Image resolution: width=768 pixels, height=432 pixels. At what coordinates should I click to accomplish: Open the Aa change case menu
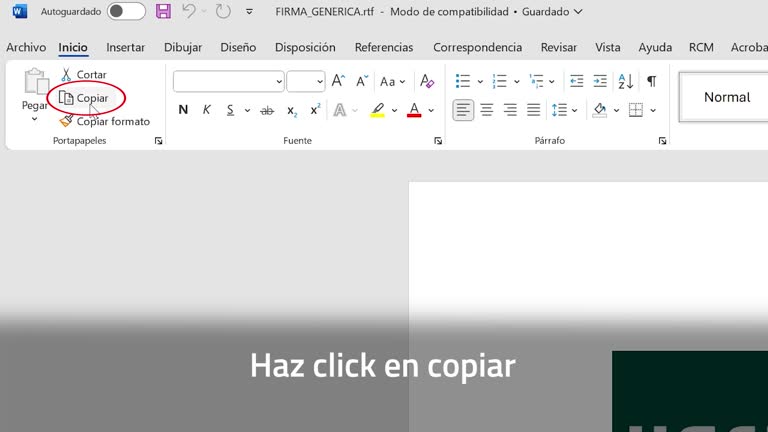(x=393, y=81)
